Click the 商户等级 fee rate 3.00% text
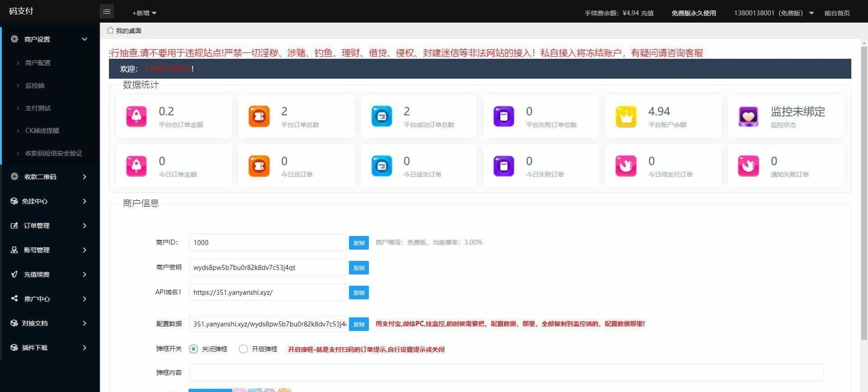 click(x=429, y=242)
